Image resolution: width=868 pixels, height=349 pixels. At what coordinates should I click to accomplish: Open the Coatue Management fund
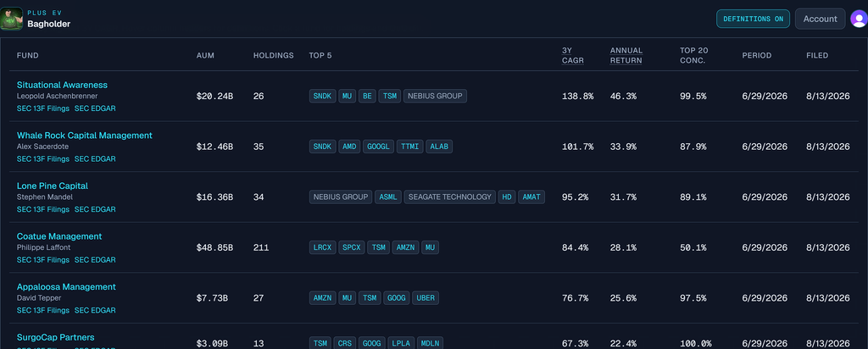pos(59,236)
